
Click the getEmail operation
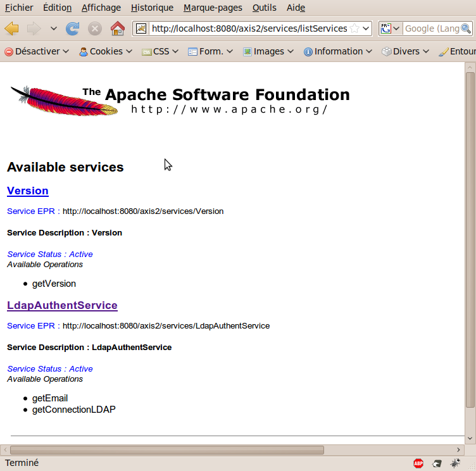(x=50, y=398)
